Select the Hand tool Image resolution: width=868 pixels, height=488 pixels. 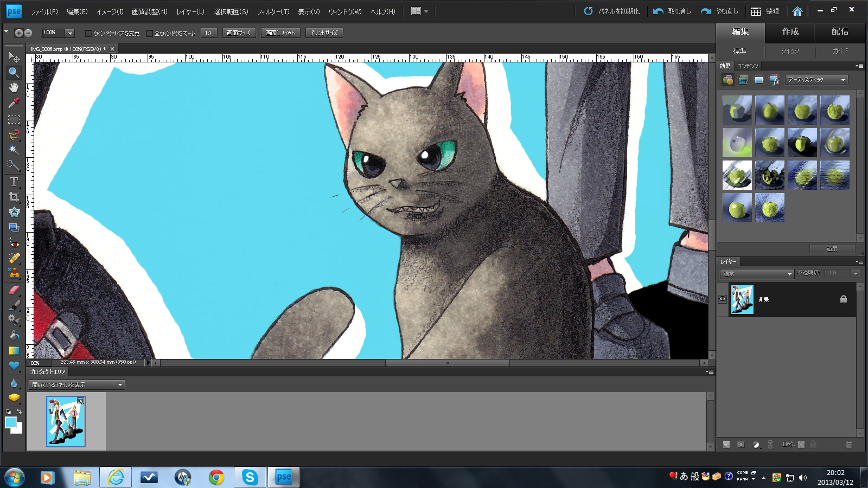[14, 87]
